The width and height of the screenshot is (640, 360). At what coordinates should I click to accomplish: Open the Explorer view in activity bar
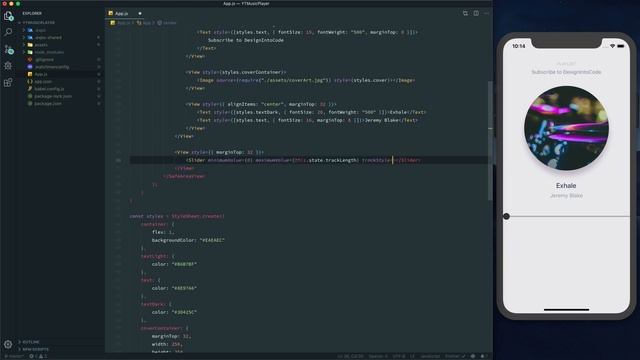pyautogui.click(x=8, y=16)
